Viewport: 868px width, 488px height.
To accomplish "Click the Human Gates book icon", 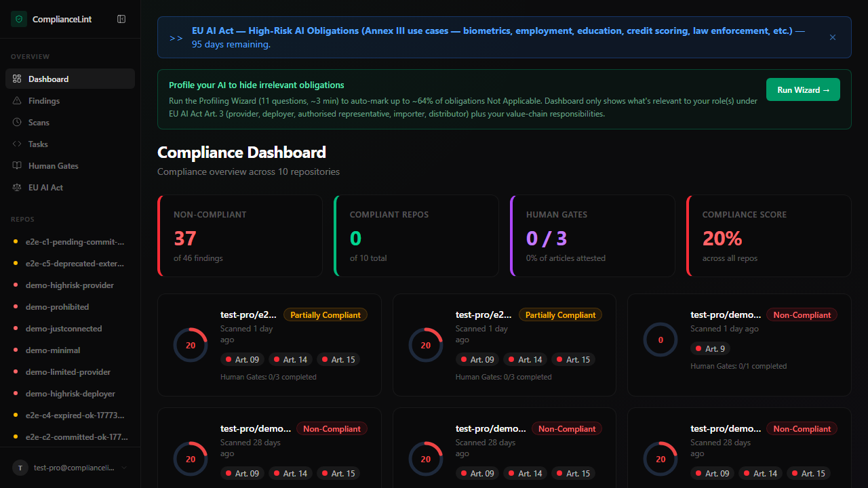I will pyautogui.click(x=17, y=166).
